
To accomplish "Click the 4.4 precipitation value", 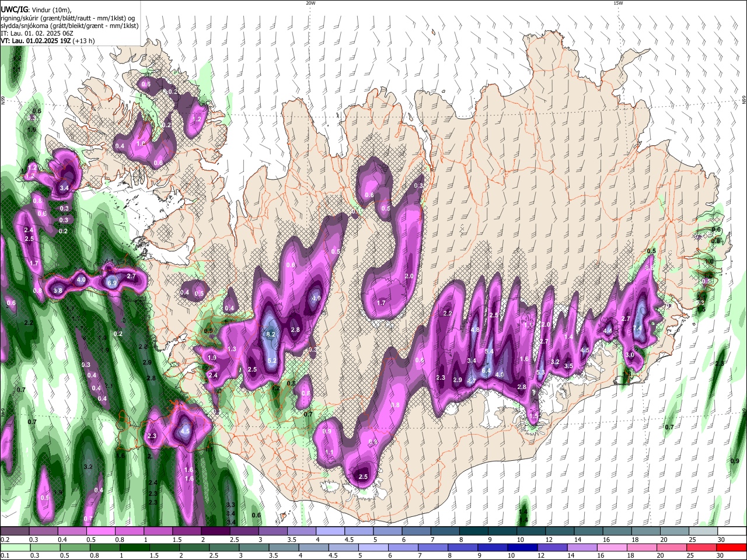I will (608, 331).
